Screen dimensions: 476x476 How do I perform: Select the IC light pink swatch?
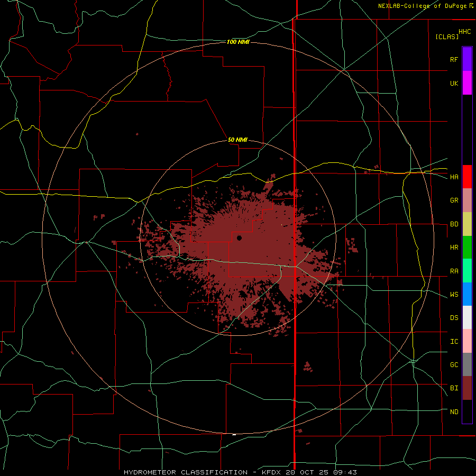click(467, 341)
